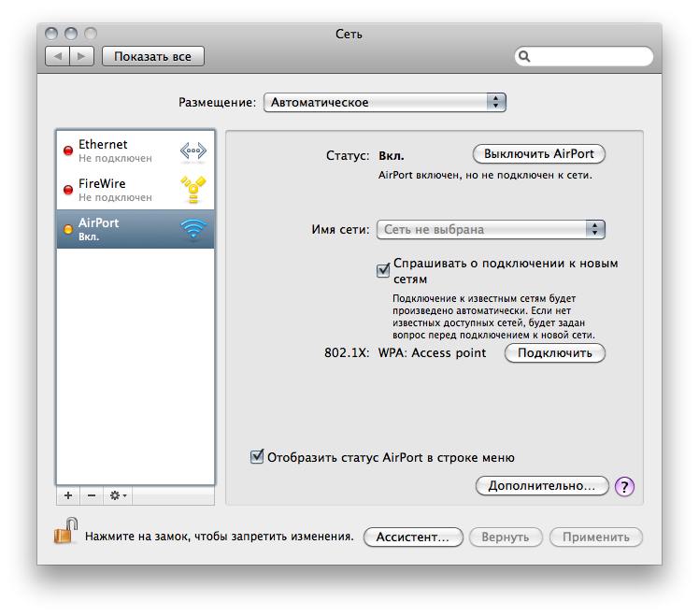Uncheck ask to join new networks checkbox
699x616 pixels.
pos(383,270)
